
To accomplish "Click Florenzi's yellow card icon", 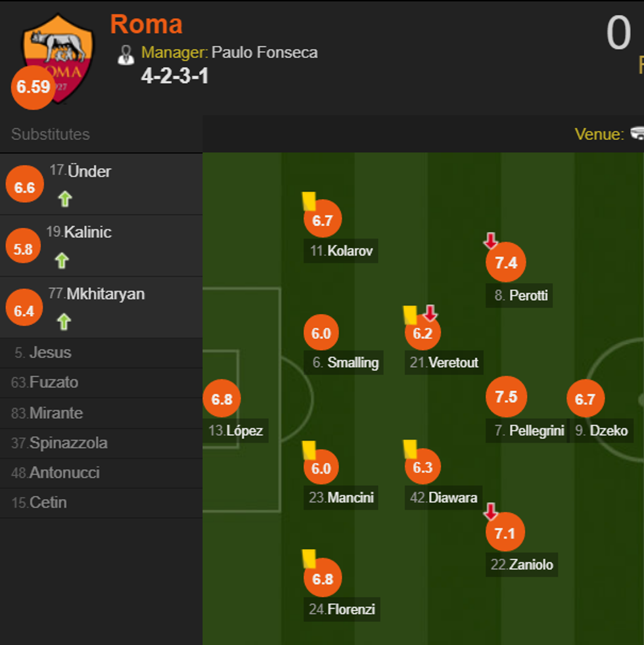I will (309, 559).
